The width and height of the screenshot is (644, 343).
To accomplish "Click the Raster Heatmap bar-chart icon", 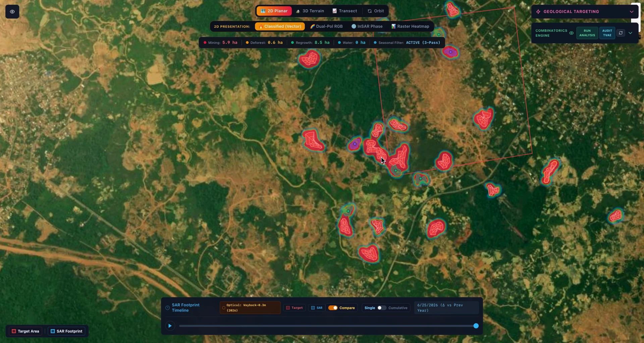I will (393, 26).
